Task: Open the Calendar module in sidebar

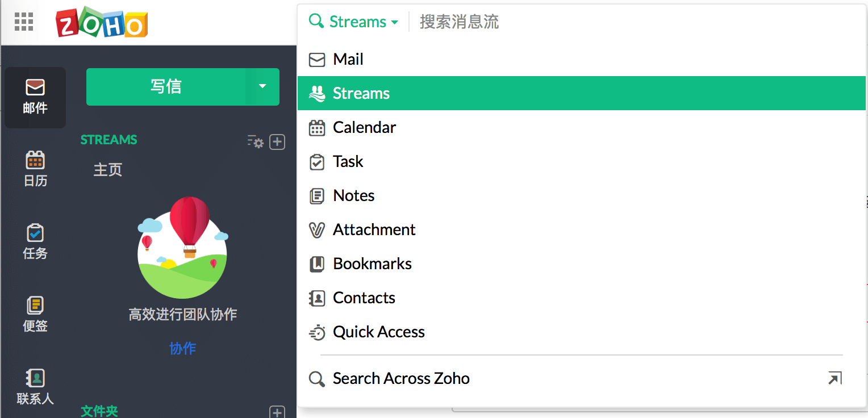Action: (35, 169)
